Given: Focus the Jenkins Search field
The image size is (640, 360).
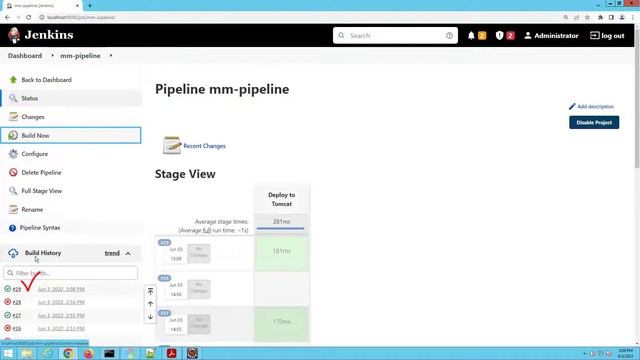Looking at the screenshot, I should point(395,36).
